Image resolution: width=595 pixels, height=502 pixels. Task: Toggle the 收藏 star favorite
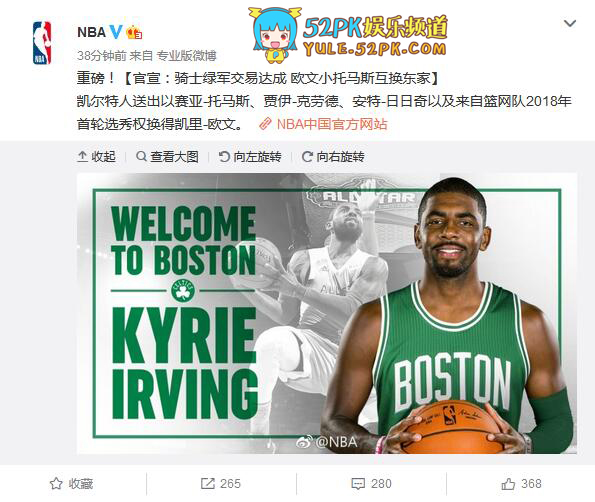(71, 483)
